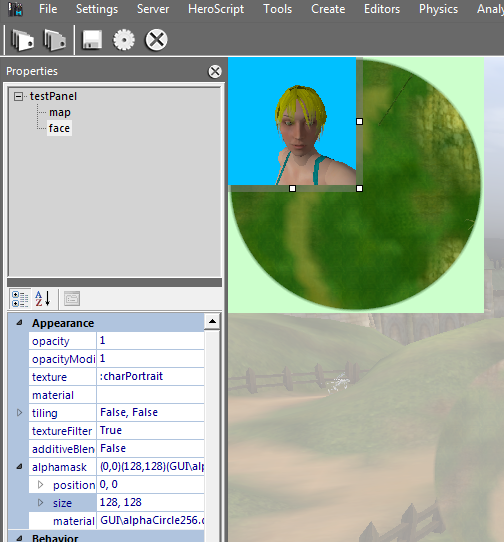Click the bottom-middle resize handle of portrait
This screenshot has height=542, width=504.
(292, 188)
